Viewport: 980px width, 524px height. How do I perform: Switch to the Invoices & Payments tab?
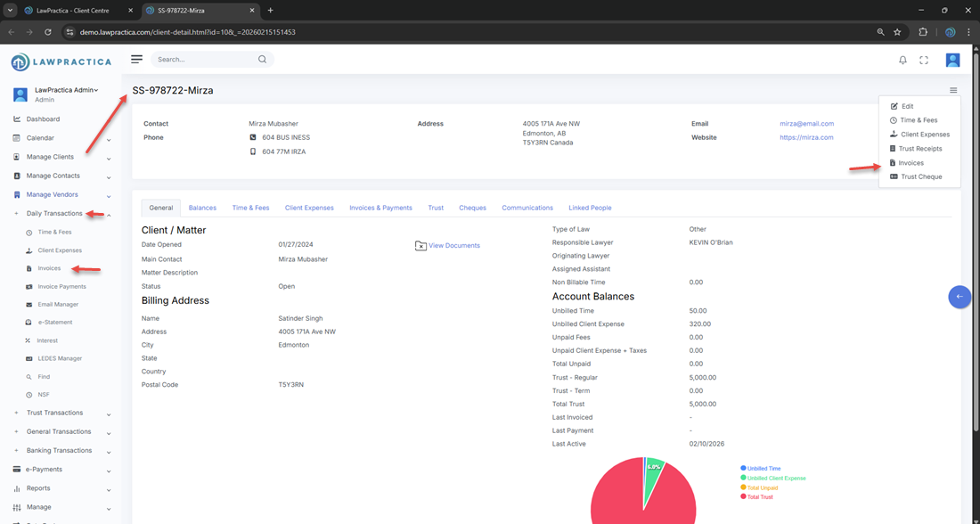click(x=380, y=208)
